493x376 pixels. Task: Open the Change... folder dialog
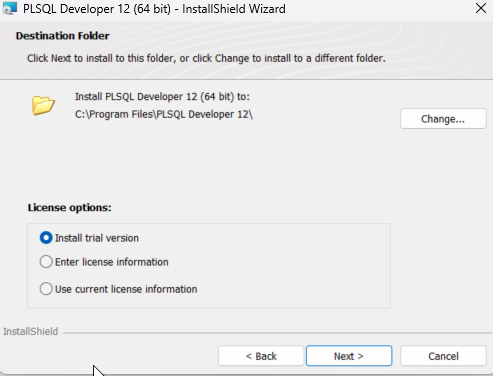443,119
